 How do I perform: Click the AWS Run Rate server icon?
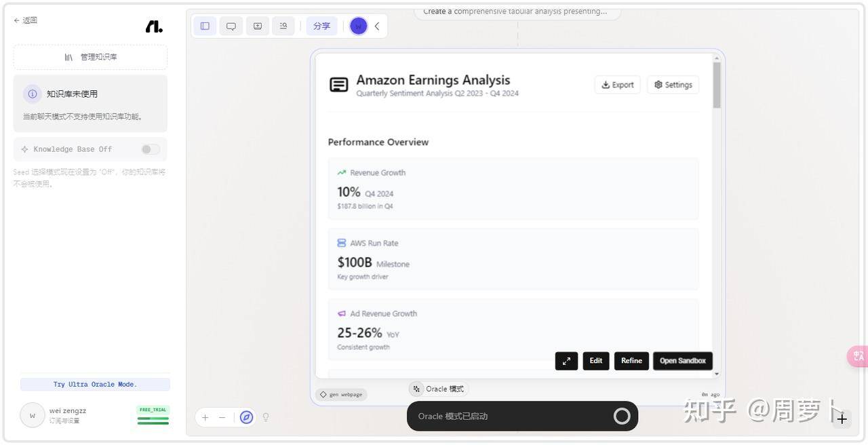tap(342, 243)
